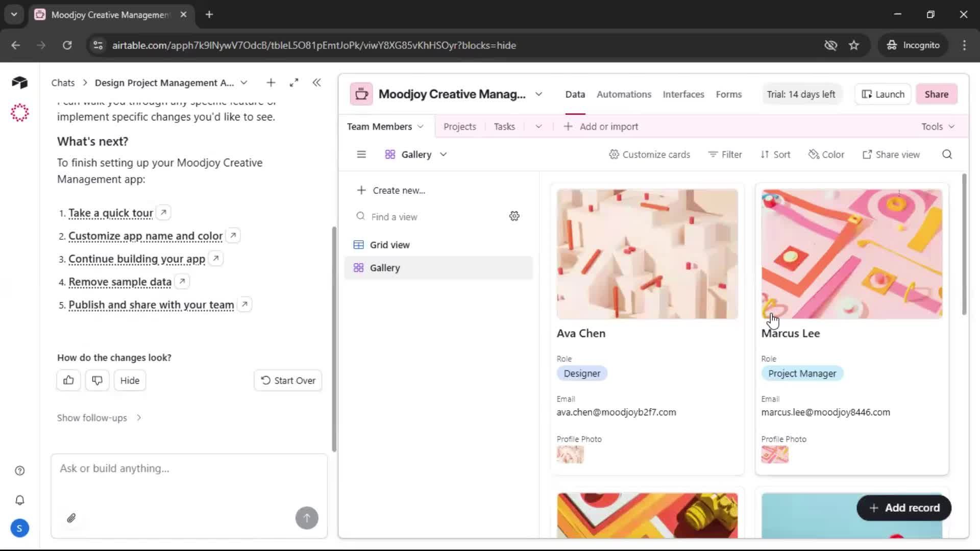Open Publish and share with your team link
This screenshot has width=980, height=551.
point(151,305)
